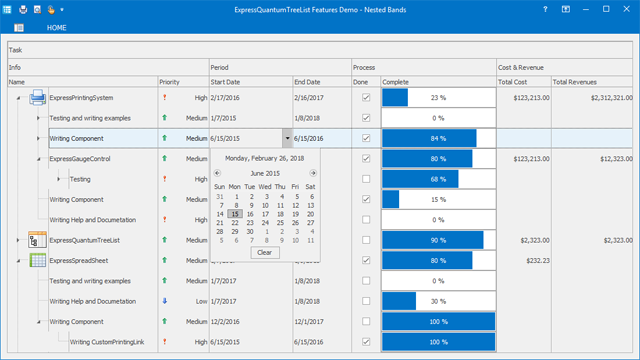Click the print icon in title bar
640x360 pixels.
23,9
